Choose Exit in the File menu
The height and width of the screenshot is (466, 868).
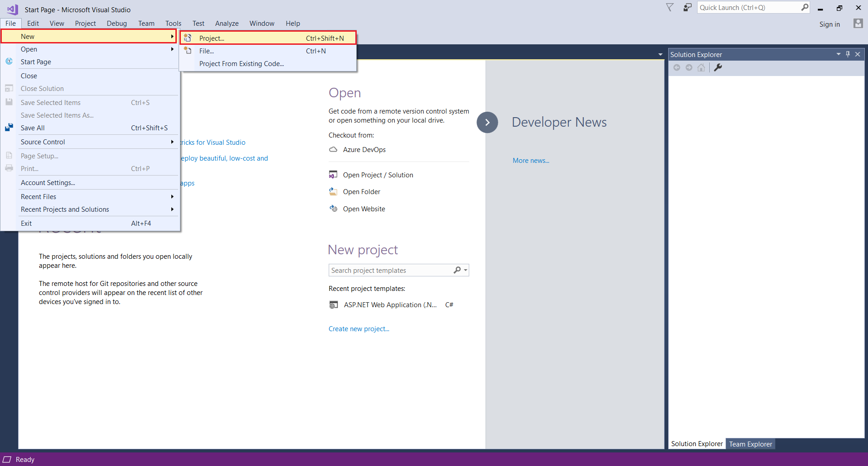click(x=90, y=223)
